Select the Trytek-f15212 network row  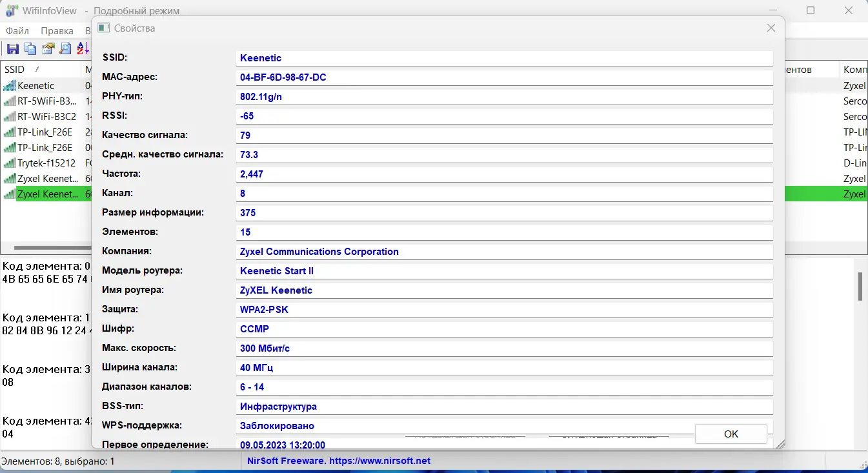tap(47, 163)
